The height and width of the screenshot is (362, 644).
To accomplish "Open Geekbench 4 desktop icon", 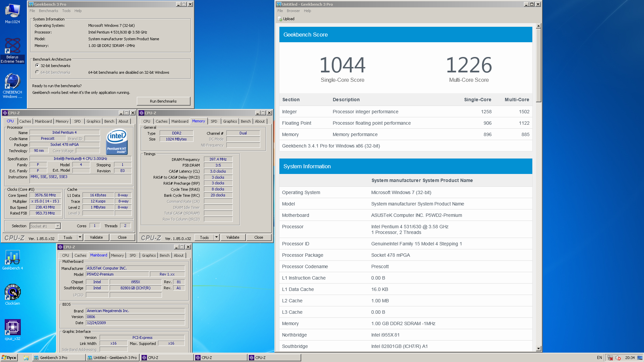I will point(12,260).
